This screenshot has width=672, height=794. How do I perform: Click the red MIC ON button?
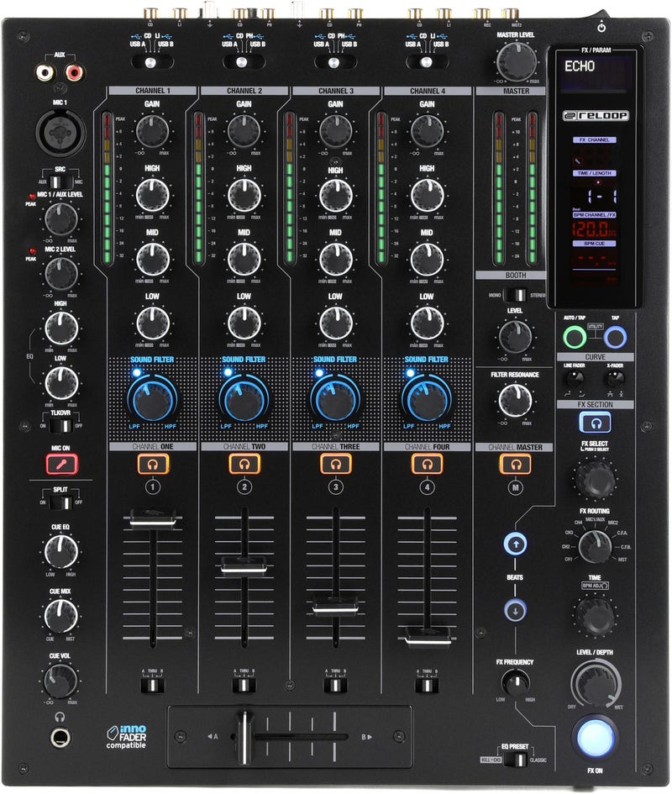(62, 464)
